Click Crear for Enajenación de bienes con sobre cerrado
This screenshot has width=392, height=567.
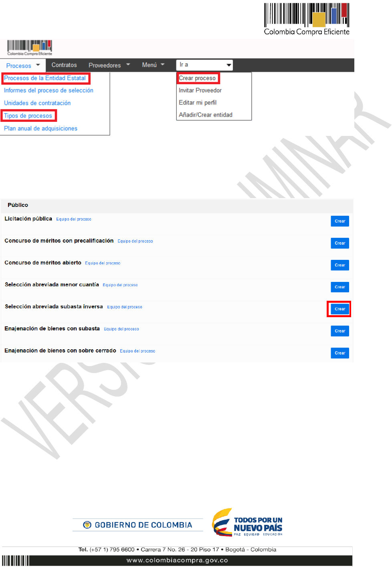340,353
